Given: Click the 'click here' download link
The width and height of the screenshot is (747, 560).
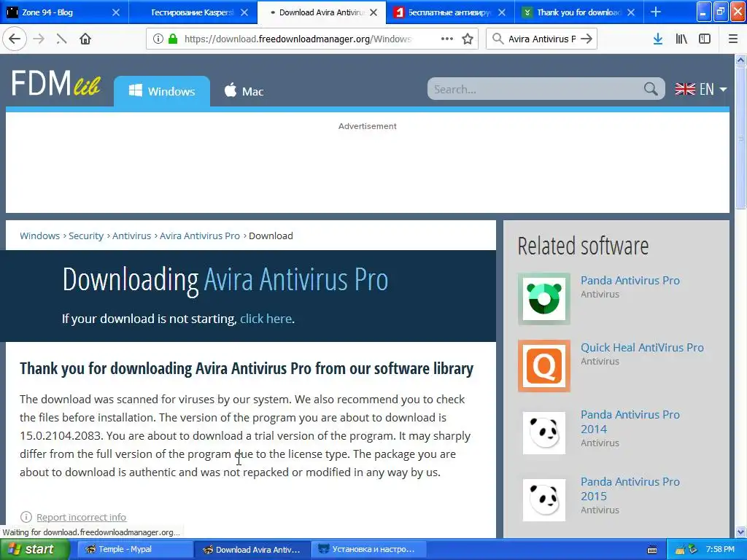Looking at the screenshot, I should point(266,319).
